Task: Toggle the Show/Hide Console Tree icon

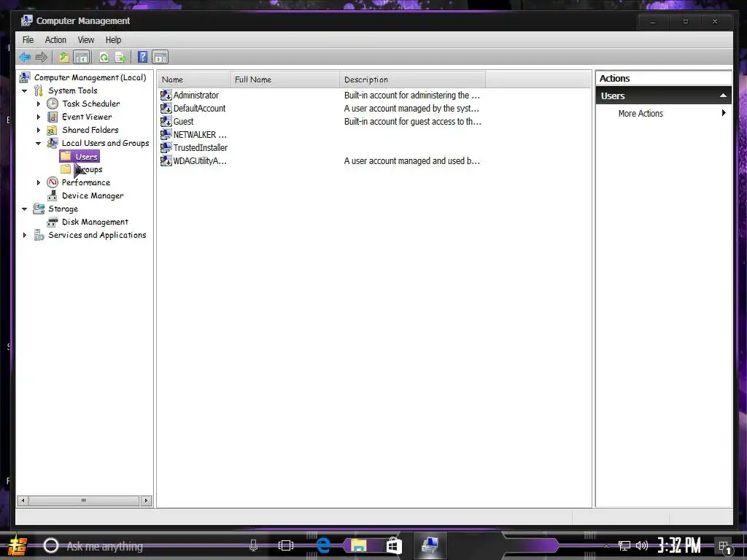Action: click(82, 58)
